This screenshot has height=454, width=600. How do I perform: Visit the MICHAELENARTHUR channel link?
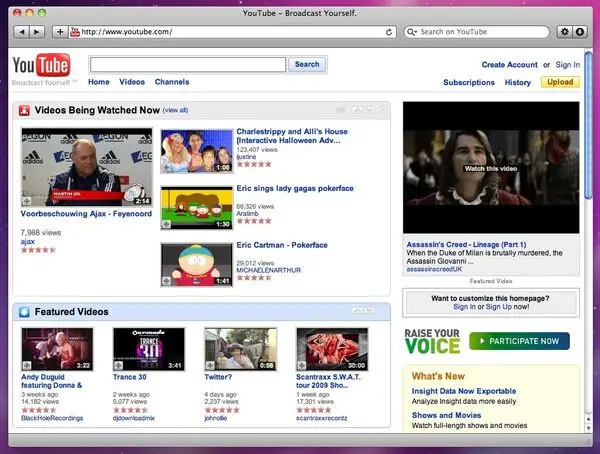click(x=269, y=270)
